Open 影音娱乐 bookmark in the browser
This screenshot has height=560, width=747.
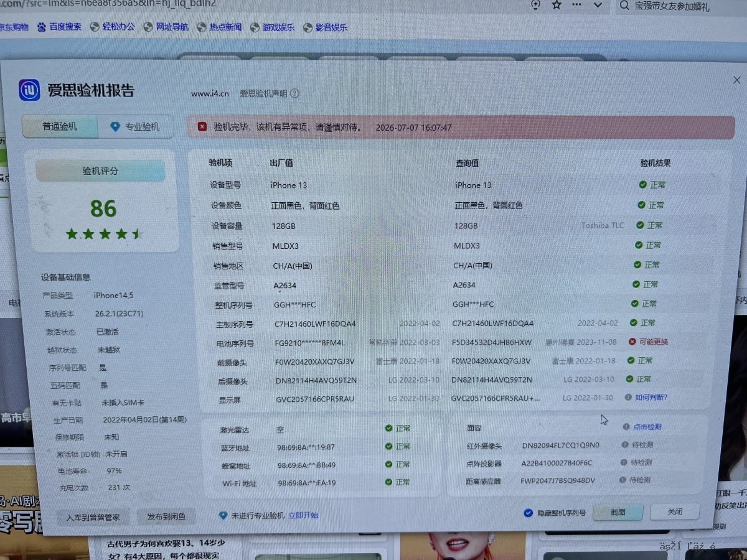(x=326, y=28)
